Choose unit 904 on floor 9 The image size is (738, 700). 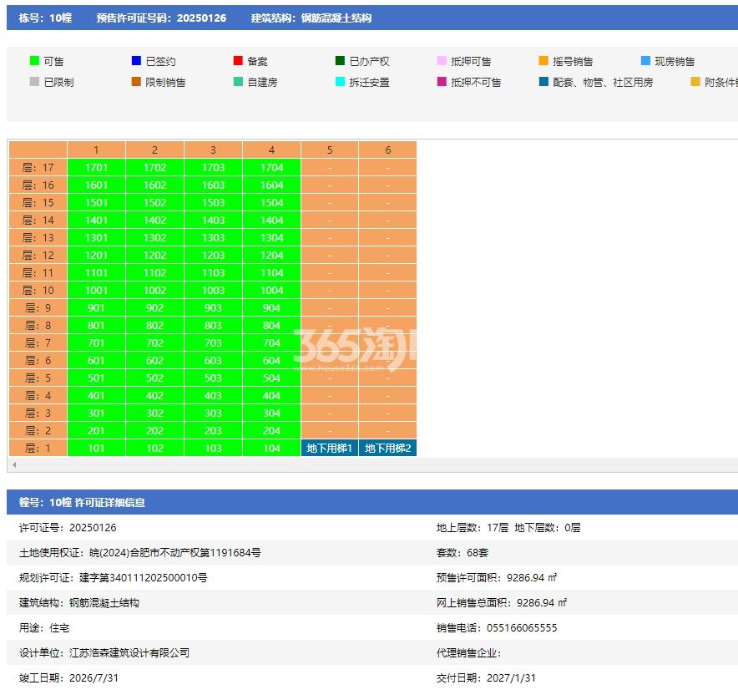[271, 307]
